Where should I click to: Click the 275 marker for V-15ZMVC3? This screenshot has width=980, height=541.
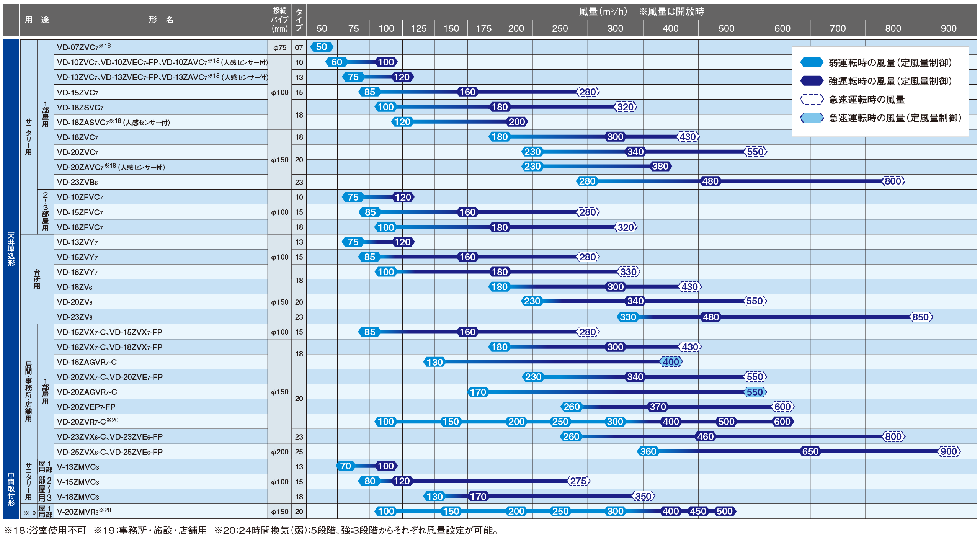(x=578, y=481)
